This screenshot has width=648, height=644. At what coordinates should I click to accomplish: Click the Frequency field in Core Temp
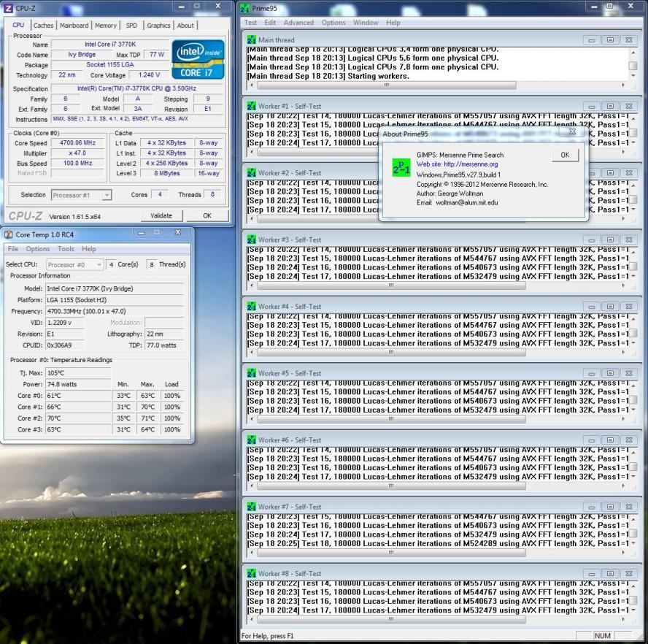tap(115, 312)
